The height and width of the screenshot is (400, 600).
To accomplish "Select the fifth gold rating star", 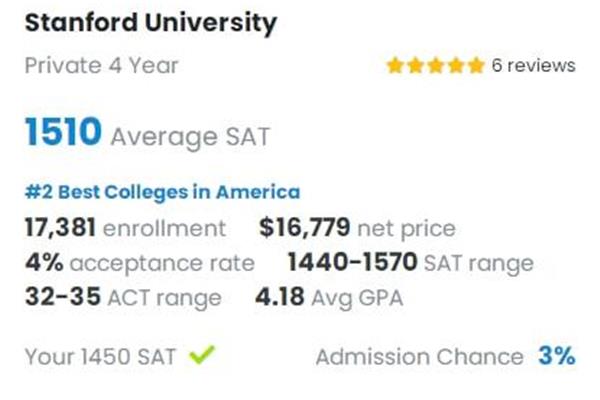I will (476, 65).
